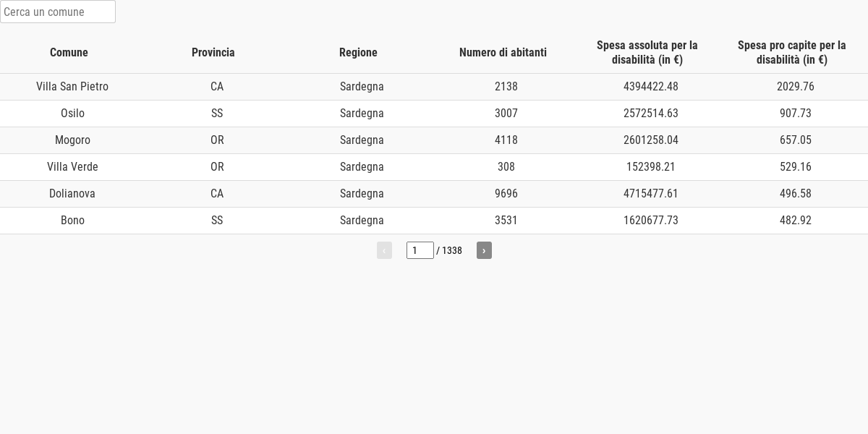Click Sardegna in Dolianova row
Image resolution: width=868 pixels, height=434 pixels.
pyautogui.click(x=362, y=194)
